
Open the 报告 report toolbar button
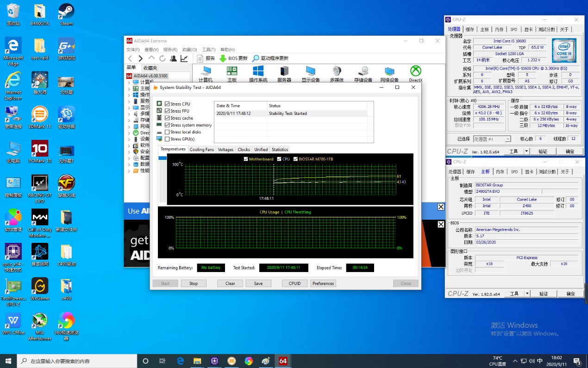pyautogui.click(x=206, y=58)
